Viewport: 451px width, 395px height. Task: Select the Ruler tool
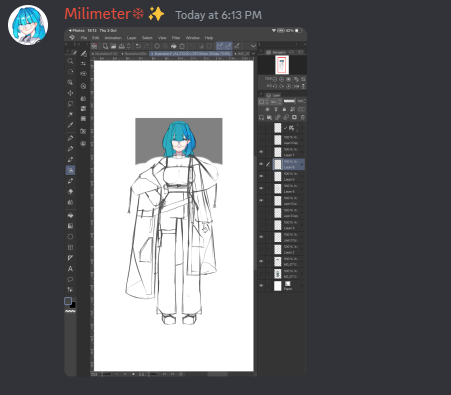click(70, 258)
